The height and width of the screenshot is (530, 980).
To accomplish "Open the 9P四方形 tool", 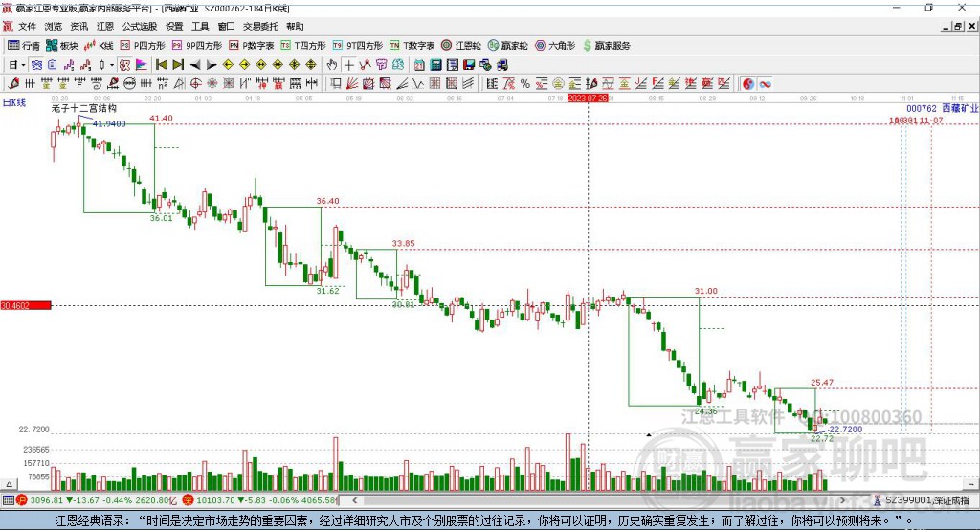I will click(x=197, y=46).
